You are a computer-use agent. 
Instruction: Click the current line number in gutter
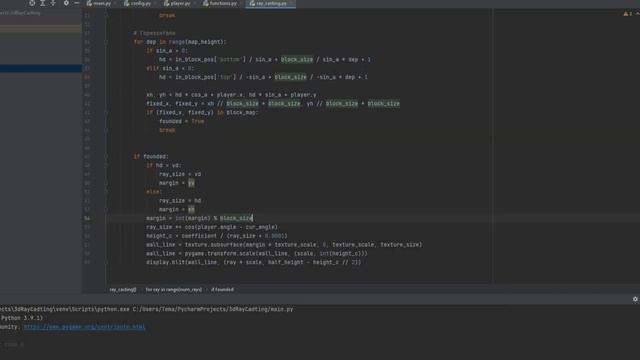click(x=87, y=218)
